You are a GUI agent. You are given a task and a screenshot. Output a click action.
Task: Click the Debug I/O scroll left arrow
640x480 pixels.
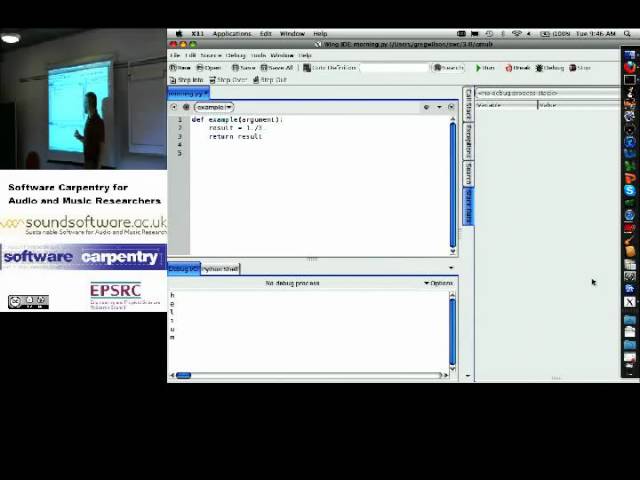[172, 375]
